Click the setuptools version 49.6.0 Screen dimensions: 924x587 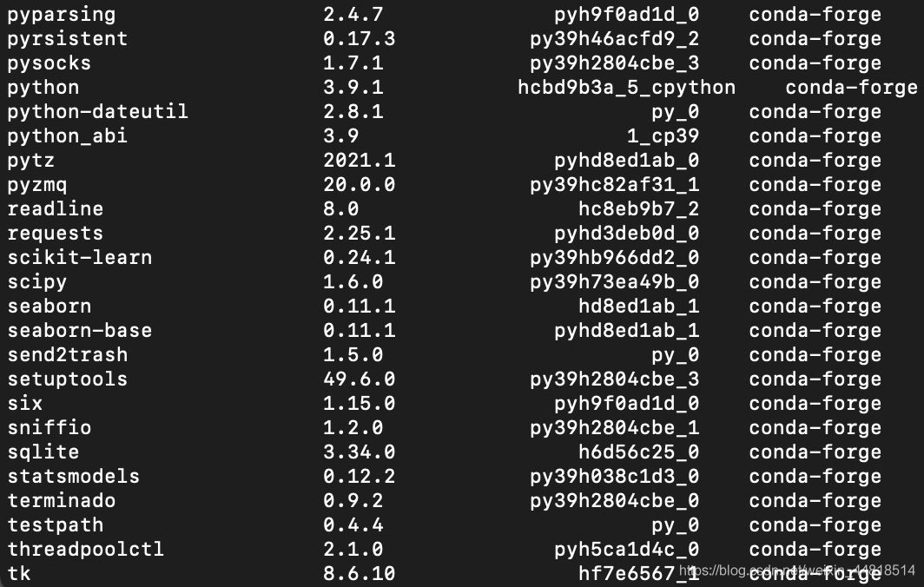pos(359,379)
